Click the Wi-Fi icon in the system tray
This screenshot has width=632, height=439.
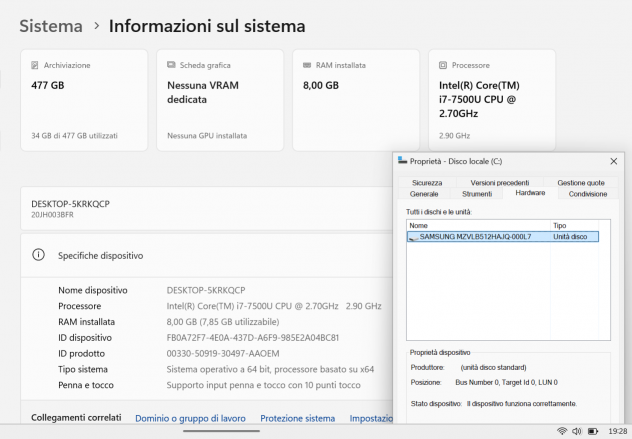pos(562,431)
